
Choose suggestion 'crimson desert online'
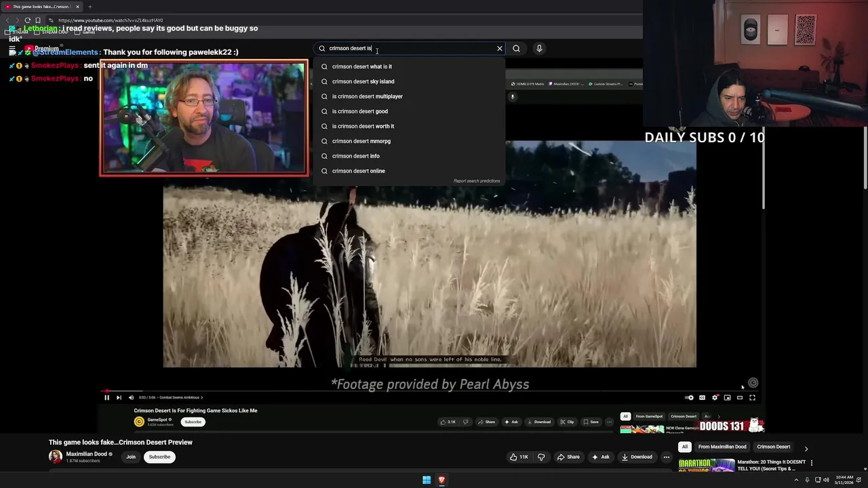coord(409,171)
